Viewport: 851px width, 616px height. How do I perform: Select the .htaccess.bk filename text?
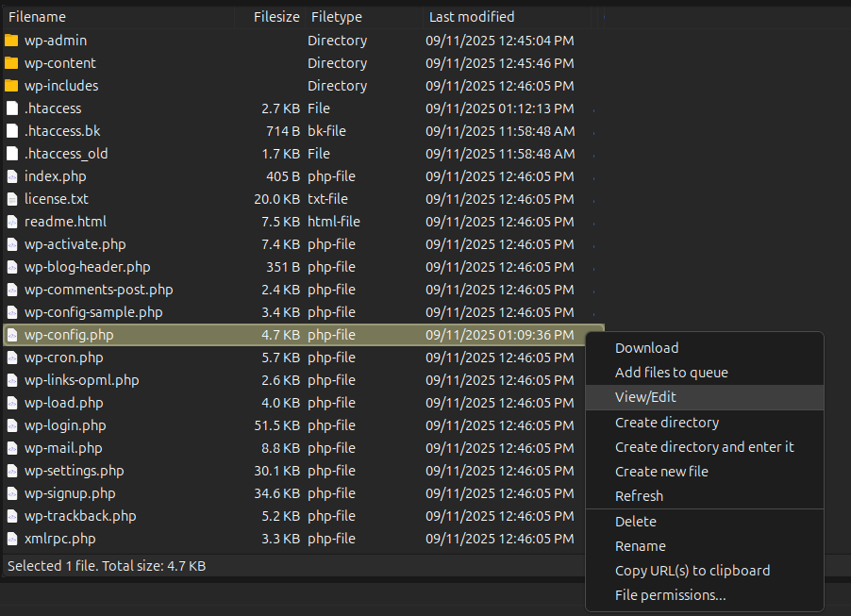coord(62,131)
